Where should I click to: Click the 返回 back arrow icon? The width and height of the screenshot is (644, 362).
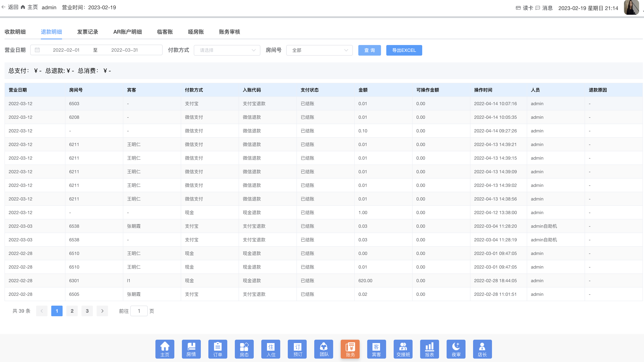click(x=4, y=7)
